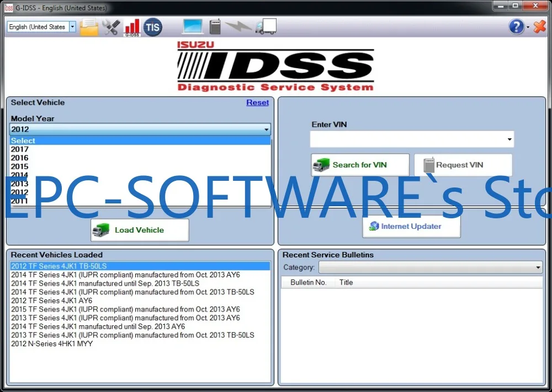This screenshot has width=552, height=392.
Task: Click the Load Vehicle button
Action: click(139, 229)
